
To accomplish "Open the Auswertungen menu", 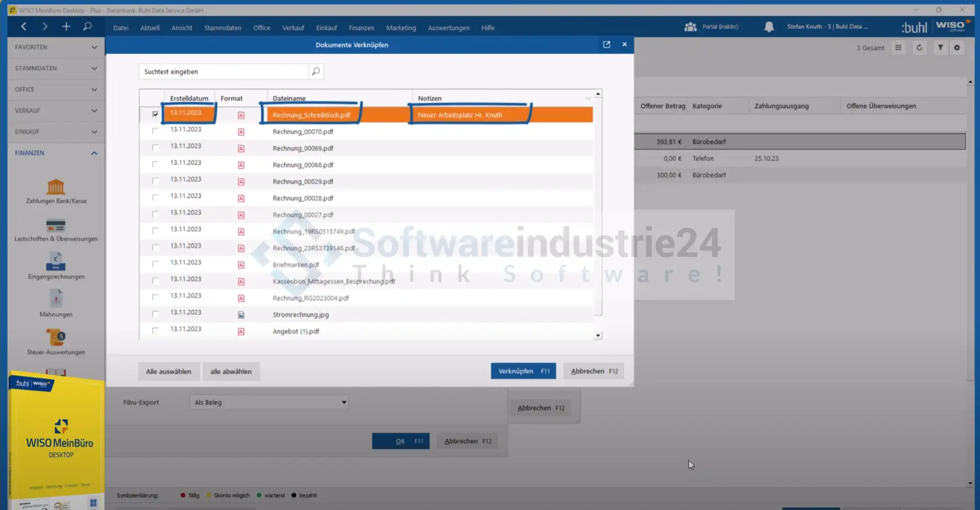I will [x=448, y=28].
